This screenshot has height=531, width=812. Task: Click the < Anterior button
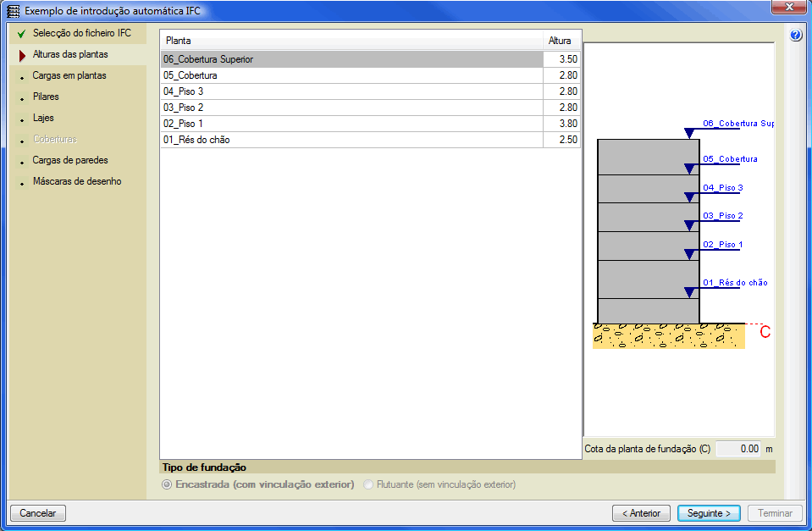pos(641,513)
